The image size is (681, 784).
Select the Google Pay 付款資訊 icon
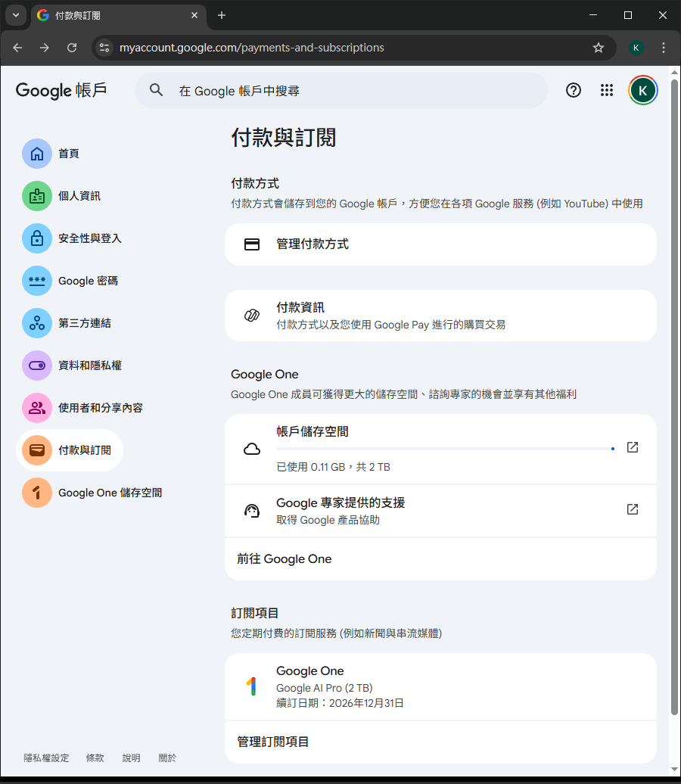(x=252, y=316)
